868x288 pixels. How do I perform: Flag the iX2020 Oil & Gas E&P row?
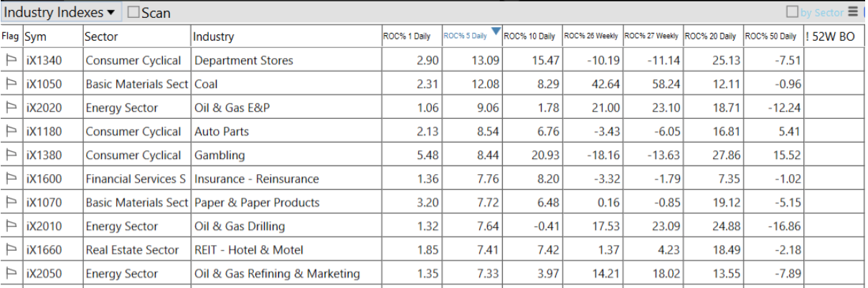pyautogui.click(x=11, y=108)
